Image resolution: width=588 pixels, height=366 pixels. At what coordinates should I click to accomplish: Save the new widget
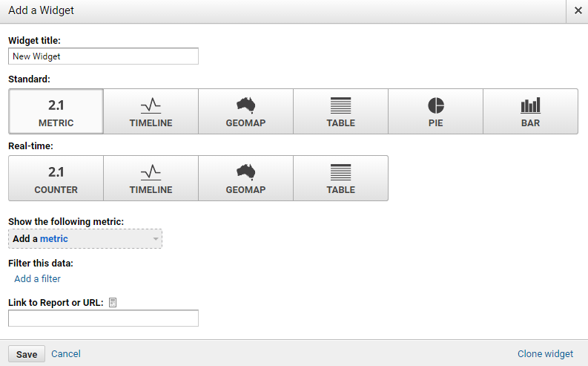point(27,354)
